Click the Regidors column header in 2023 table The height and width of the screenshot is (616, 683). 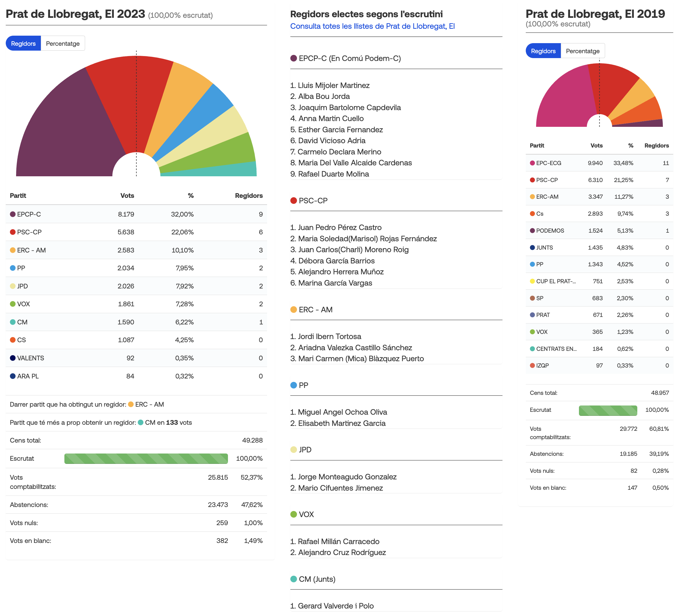pos(249,196)
